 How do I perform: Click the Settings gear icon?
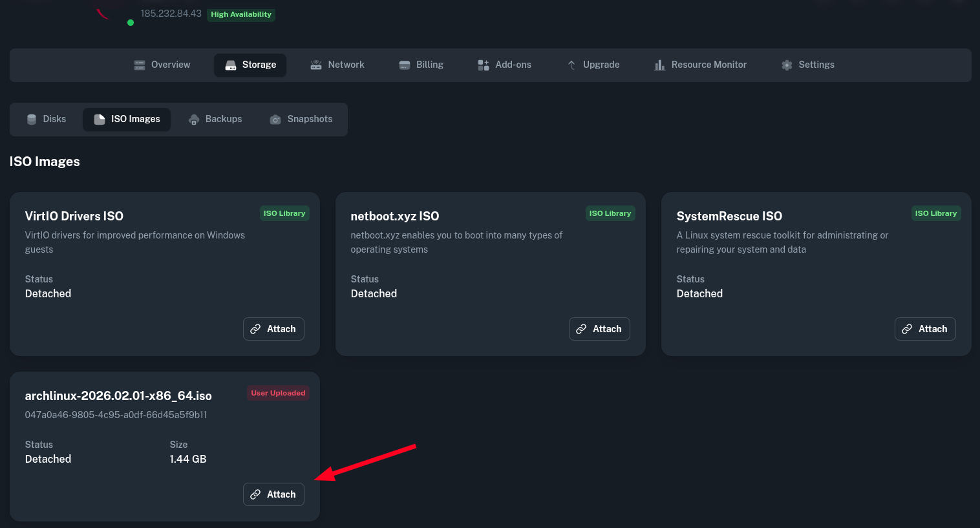point(787,65)
